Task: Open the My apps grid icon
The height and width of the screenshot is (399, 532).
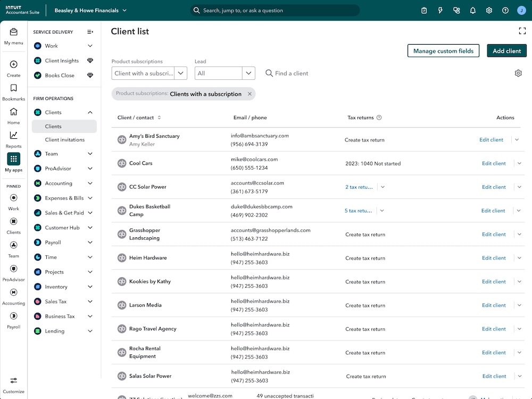Action: click(13, 159)
